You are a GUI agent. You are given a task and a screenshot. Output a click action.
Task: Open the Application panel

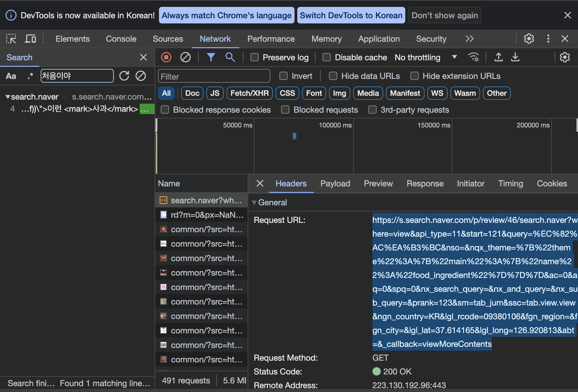(379, 39)
